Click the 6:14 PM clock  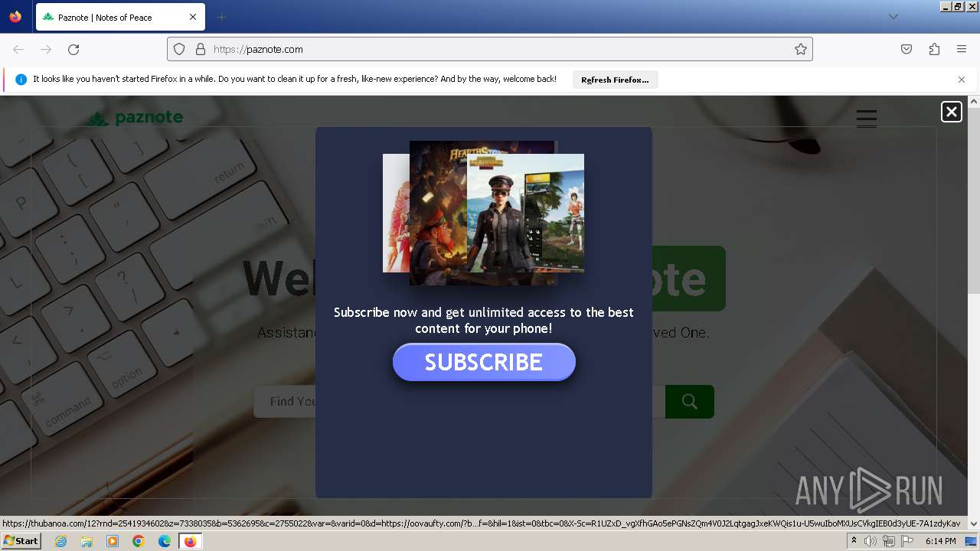(x=940, y=541)
